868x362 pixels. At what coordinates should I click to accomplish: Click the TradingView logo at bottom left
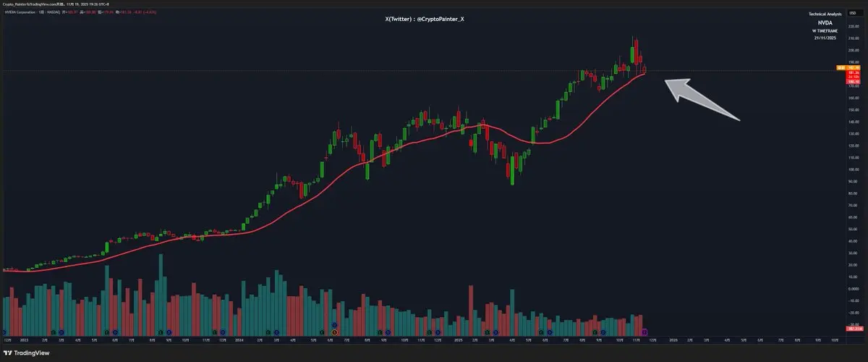pyautogui.click(x=27, y=353)
